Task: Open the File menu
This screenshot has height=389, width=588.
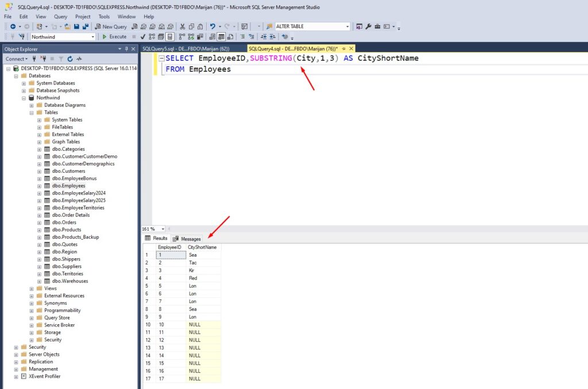Action: tap(7, 17)
